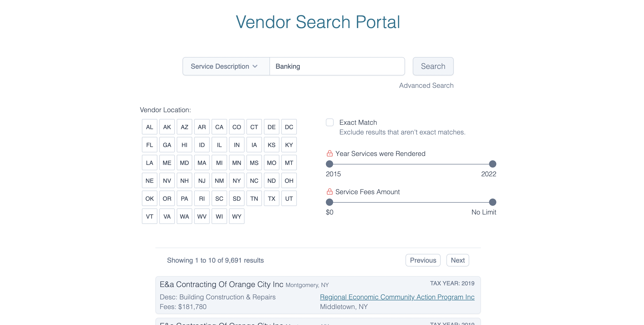Viewport: 644px width, 325px height.
Task: Choose the NC location button
Action: coord(254,180)
